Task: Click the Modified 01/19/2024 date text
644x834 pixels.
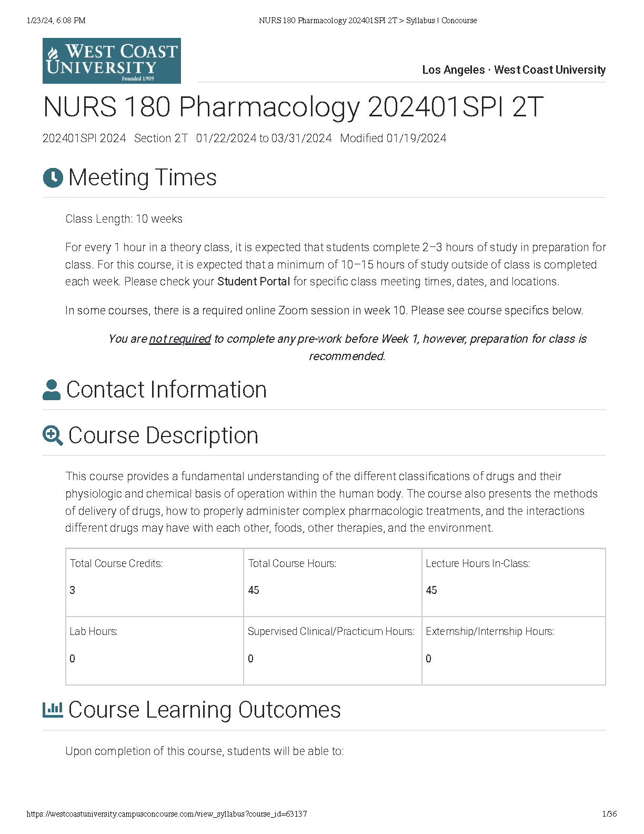Action: pos(393,138)
